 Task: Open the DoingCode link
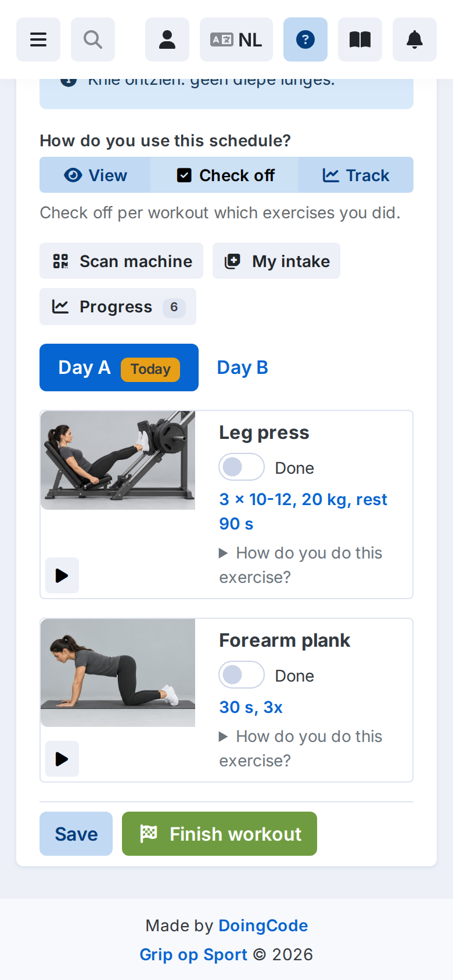click(263, 925)
